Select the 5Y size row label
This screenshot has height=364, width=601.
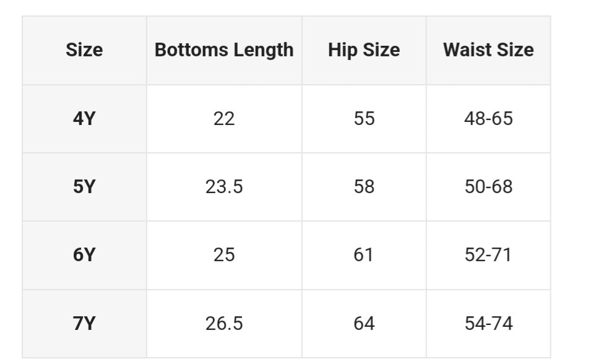click(84, 186)
